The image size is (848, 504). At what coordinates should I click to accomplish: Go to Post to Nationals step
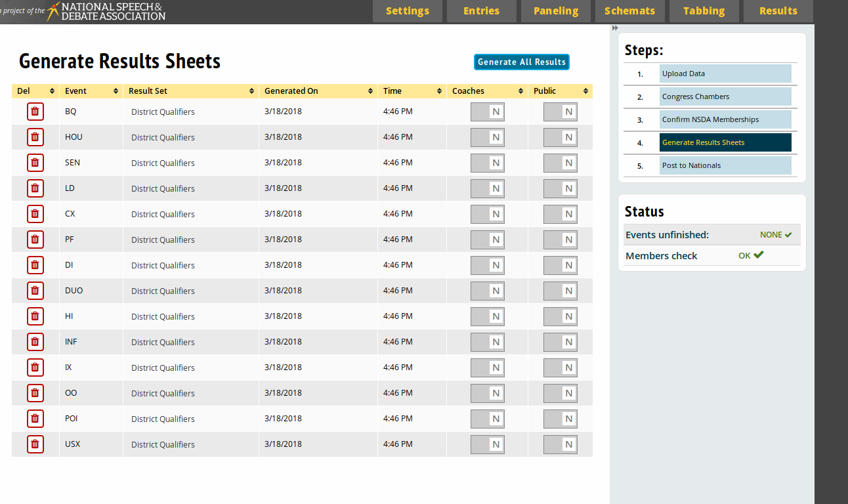725,165
